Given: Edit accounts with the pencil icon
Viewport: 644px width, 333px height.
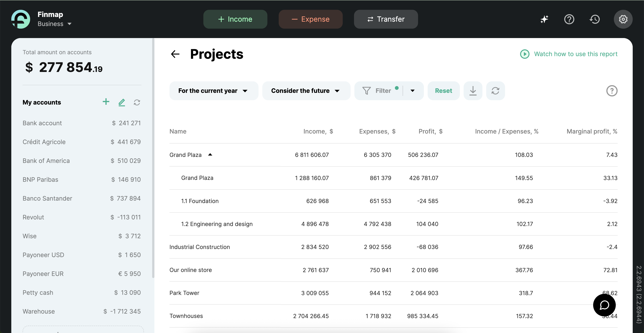Looking at the screenshot, I should coord(121,102).
